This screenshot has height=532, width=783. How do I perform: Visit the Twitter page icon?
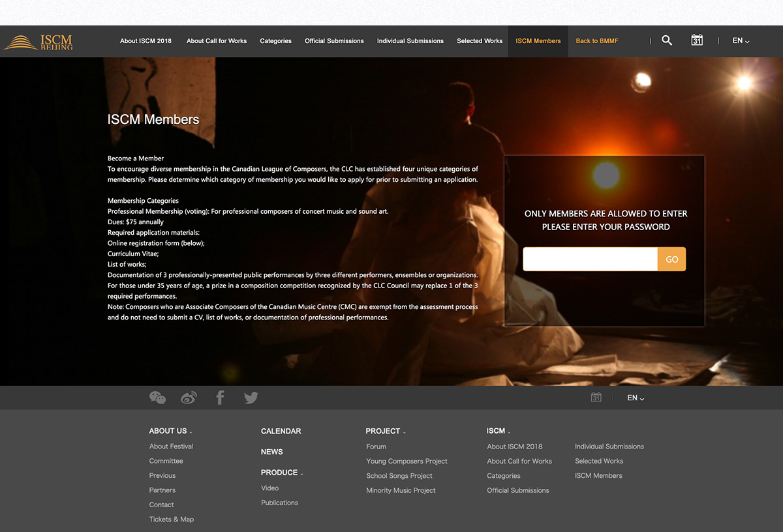coord(251,398)
